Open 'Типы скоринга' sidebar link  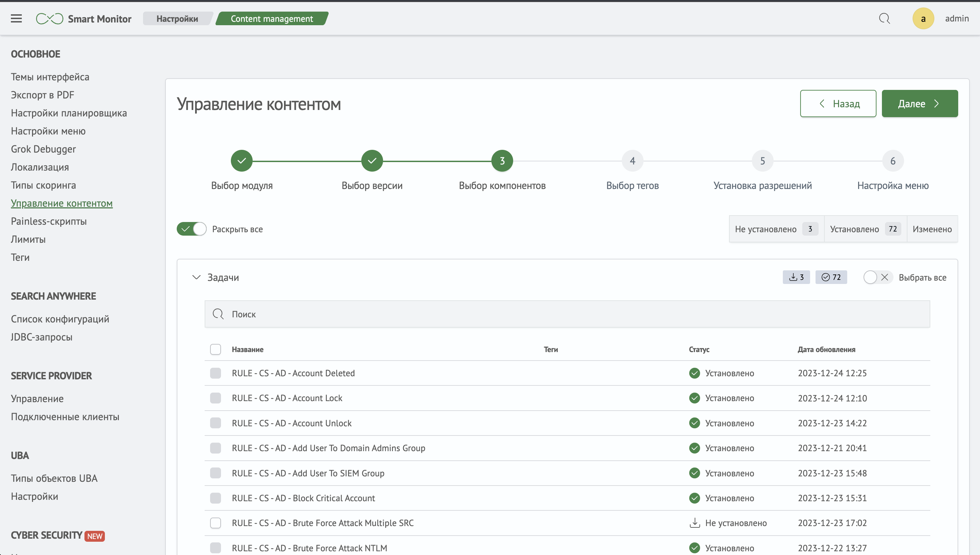click(43, 185)
